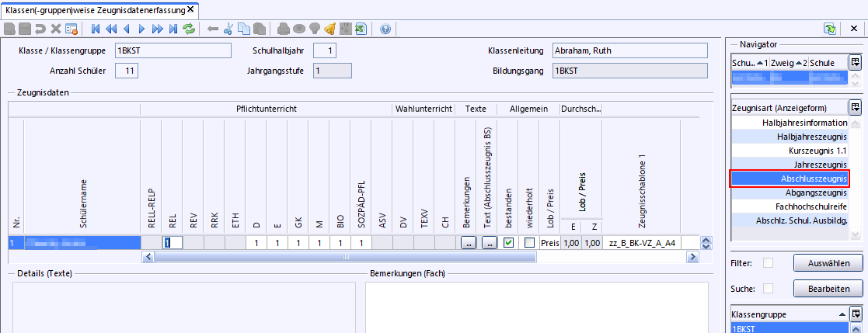Click the Klasse / Klassengruppe input field
The image size is (868, 333).
(x=173, y=50)
